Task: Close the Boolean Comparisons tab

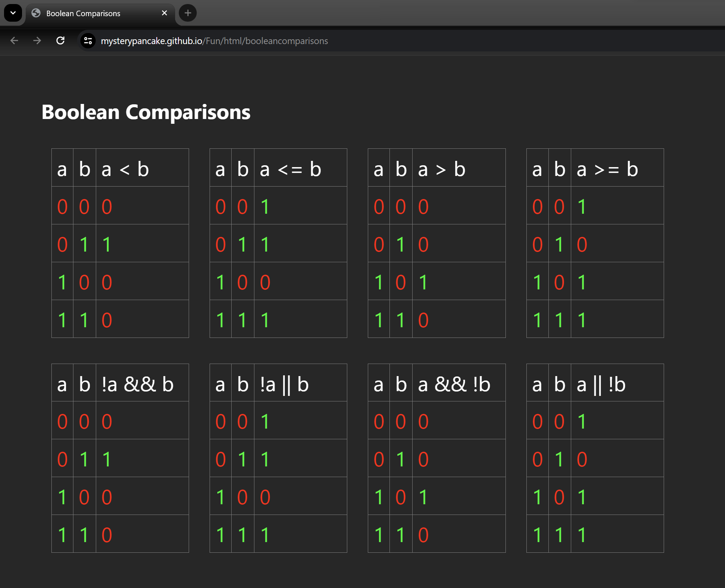Action: click(164, 13)
